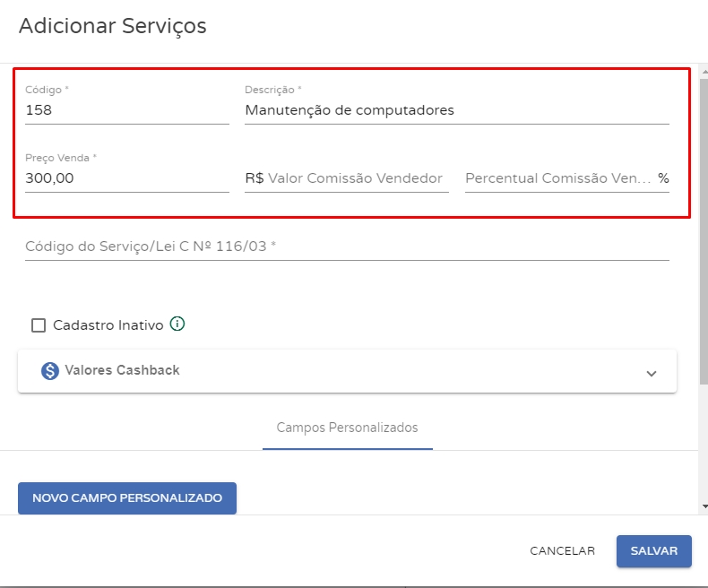
Task: Click the Valor Comissão Vendedor input
Action: [356, 178]
